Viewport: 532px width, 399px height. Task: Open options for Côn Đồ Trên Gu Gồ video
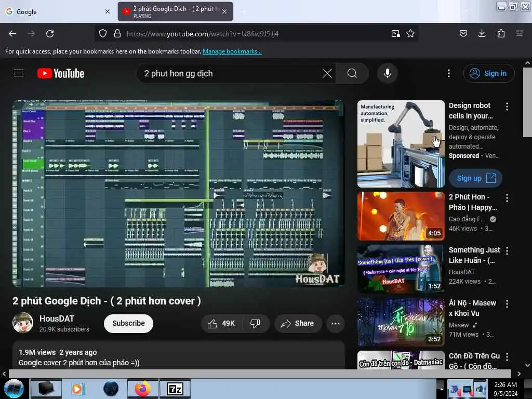coord(507,357)
